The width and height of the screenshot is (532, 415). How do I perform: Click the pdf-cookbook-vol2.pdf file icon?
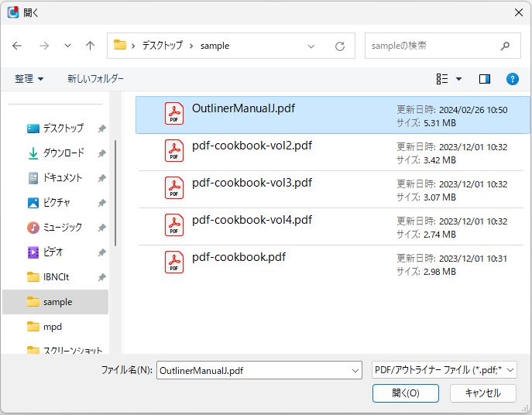coord(174,150)
